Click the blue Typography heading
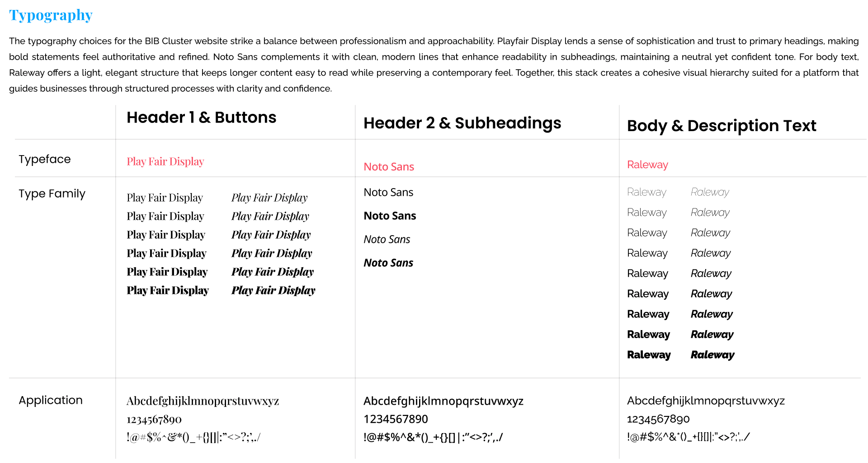The height and width of the screenshot is (463, 868). 51,15
